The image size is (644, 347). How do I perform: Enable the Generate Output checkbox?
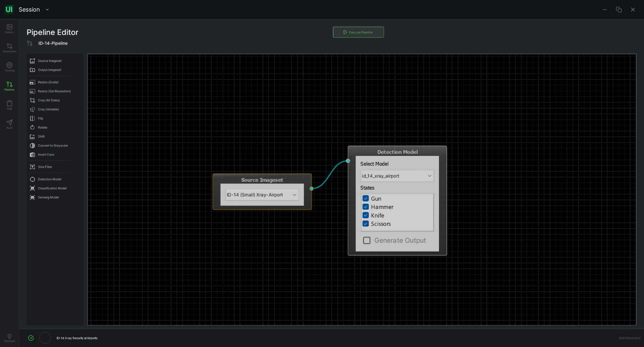[367, 240]
